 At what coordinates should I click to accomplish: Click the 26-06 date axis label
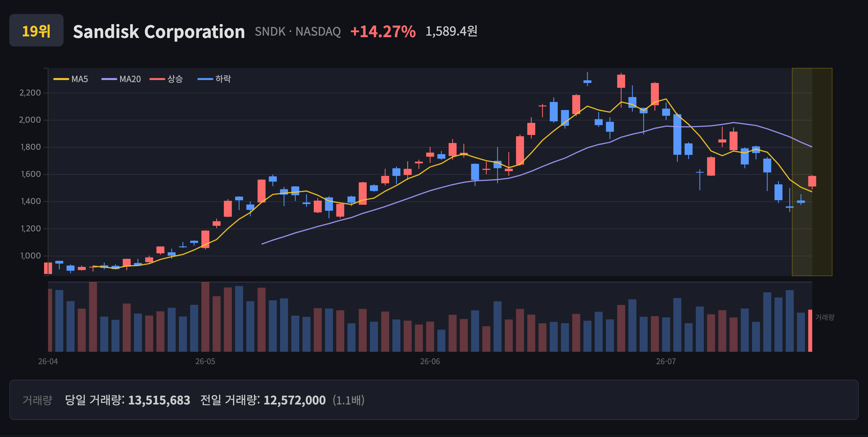[x=430, y=362]
